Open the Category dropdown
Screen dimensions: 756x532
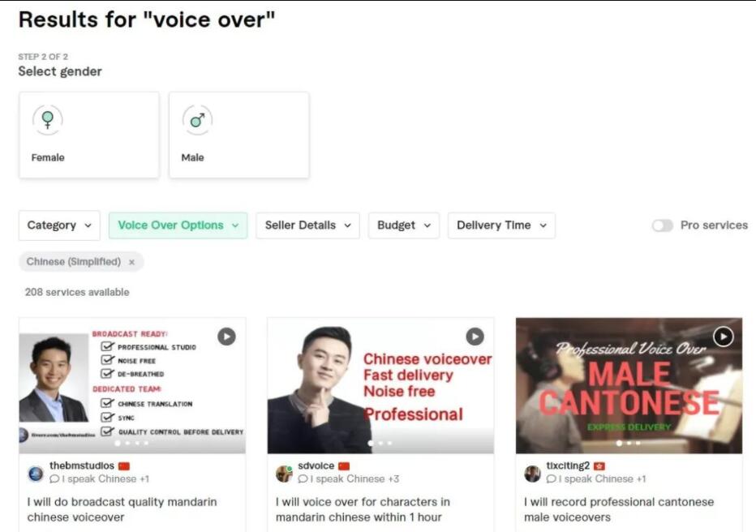59,225
